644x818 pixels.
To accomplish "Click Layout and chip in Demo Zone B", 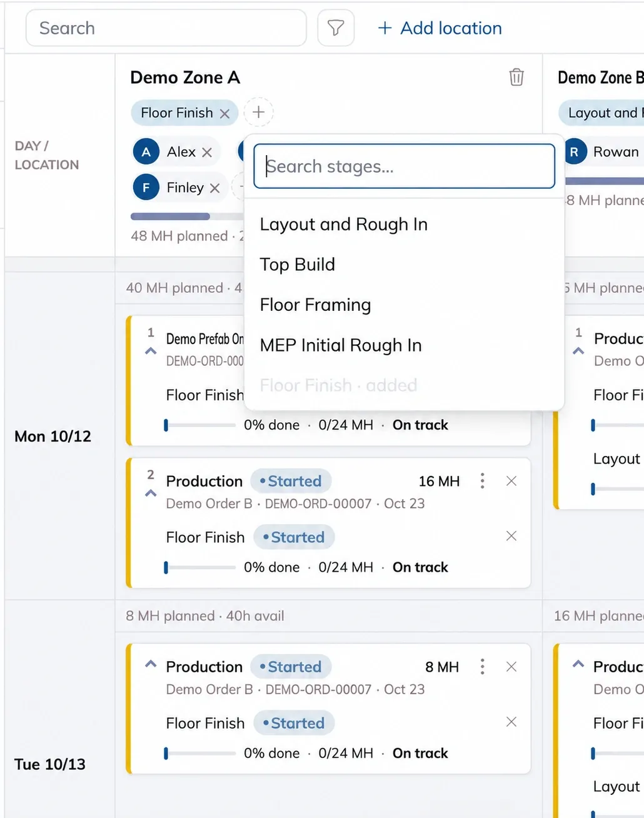I will [602, 113].
